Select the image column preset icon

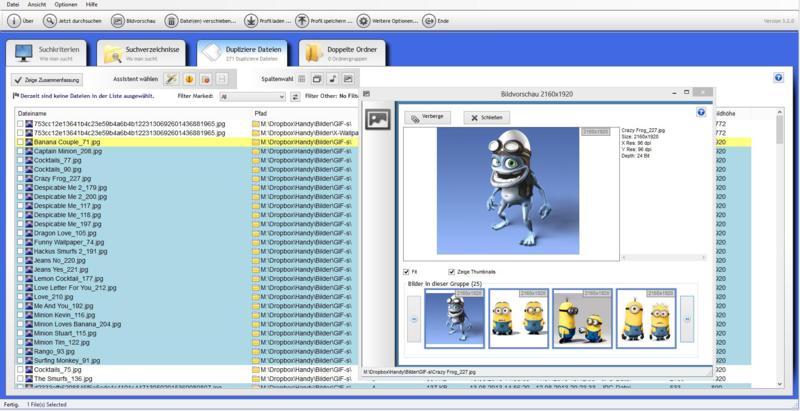[348, 79]
